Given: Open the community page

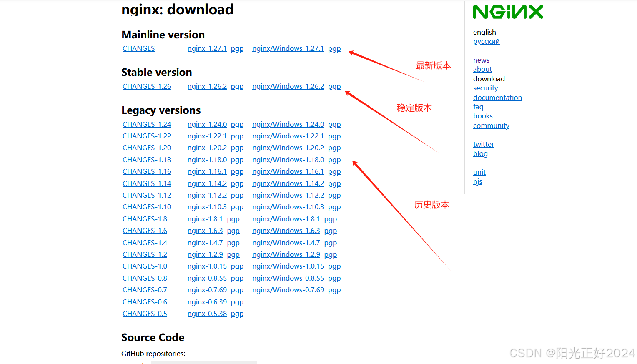Looking at the screenshot, I should pyautogui.click(x=491, y=126).
